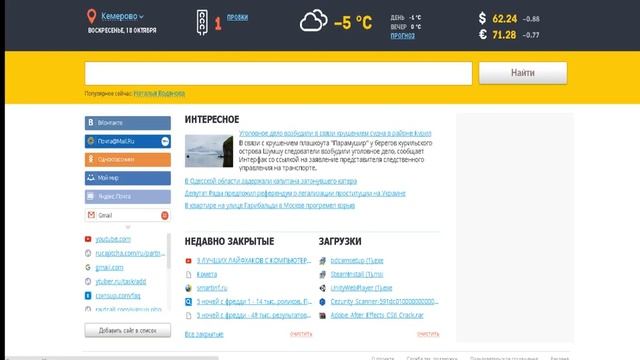Viewport: 640px width, 360px height.
Task: Click installer icon beside bdcamsetup (1).exe
Action: tap(322, 260)
